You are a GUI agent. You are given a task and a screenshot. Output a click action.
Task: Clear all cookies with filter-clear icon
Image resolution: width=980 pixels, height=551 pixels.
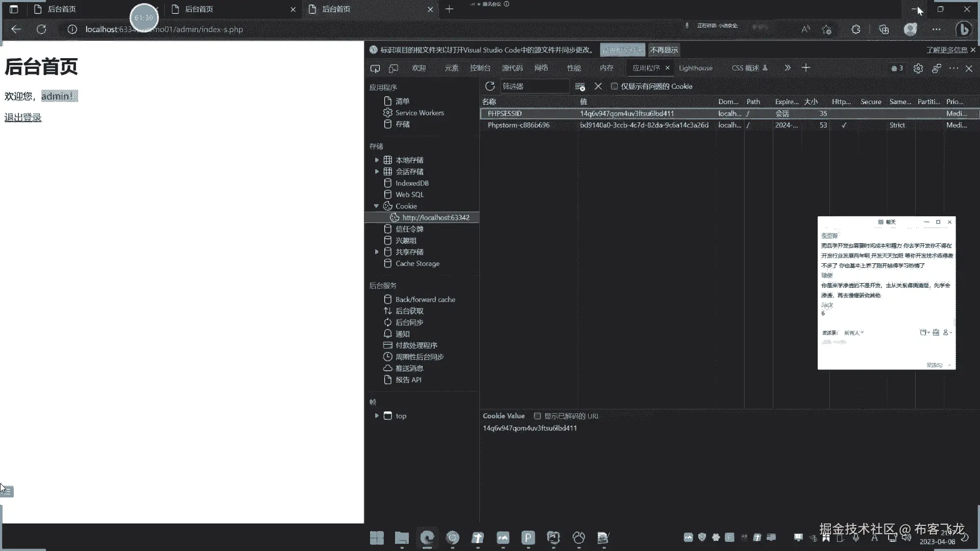(580, 87)
